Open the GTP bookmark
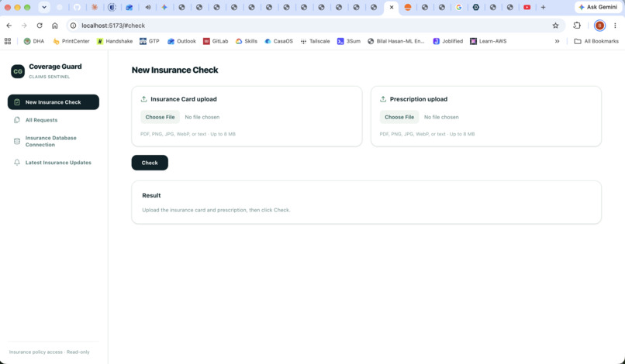 [x=149, y=41]
